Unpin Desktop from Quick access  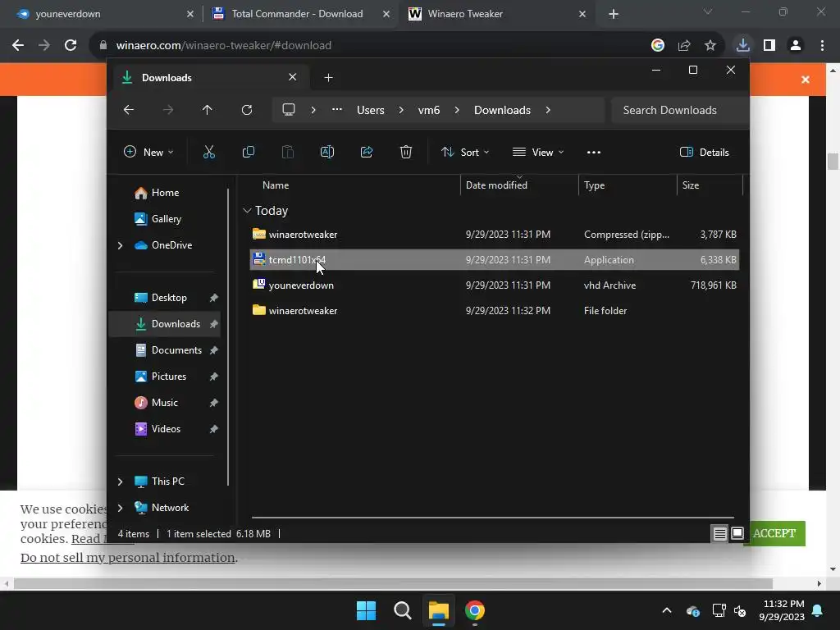[214, 298]
